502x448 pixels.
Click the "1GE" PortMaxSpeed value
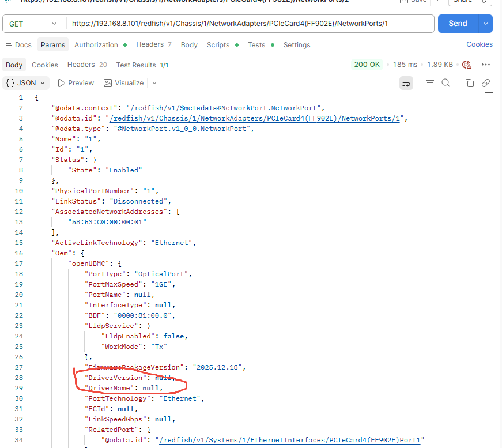click(161, 284)
